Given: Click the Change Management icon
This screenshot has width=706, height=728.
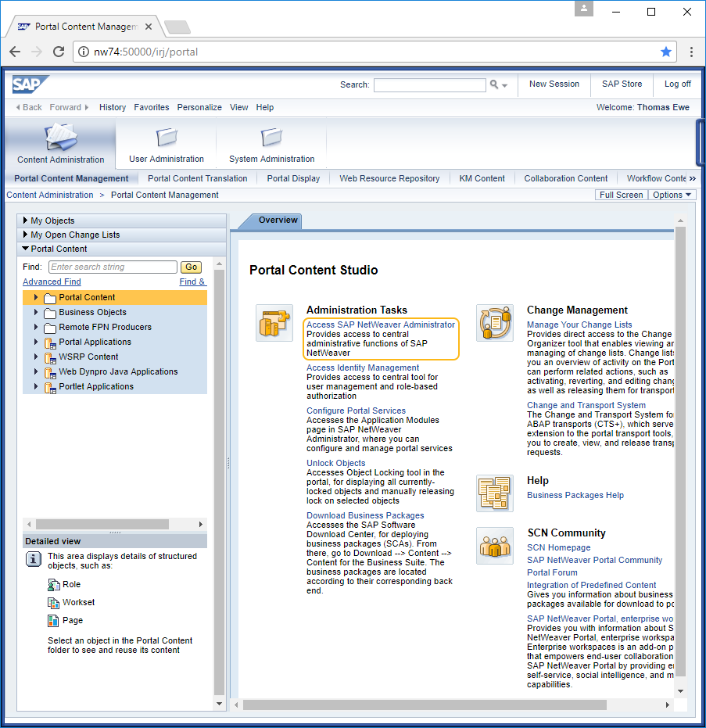Looking at the screenshot, I should (495, 323).
